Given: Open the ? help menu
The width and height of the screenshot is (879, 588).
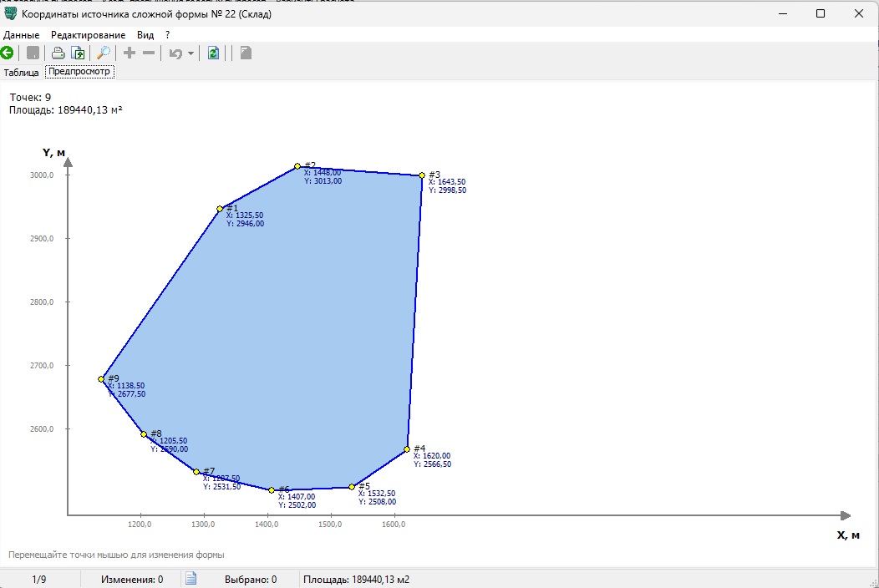Looking at the screenshot, I should click(x=167, y=35).
